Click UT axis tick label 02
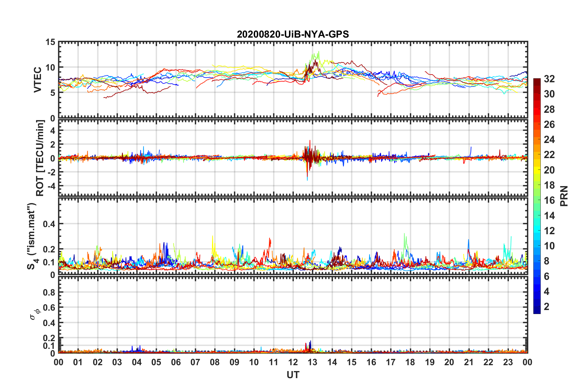 [98, 362]
